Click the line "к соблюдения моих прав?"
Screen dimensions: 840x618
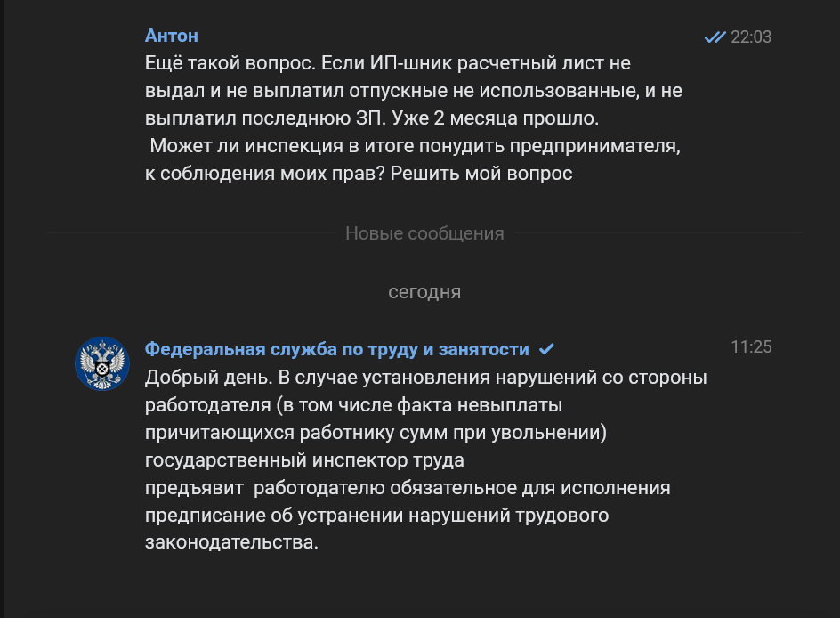point(358,174)
